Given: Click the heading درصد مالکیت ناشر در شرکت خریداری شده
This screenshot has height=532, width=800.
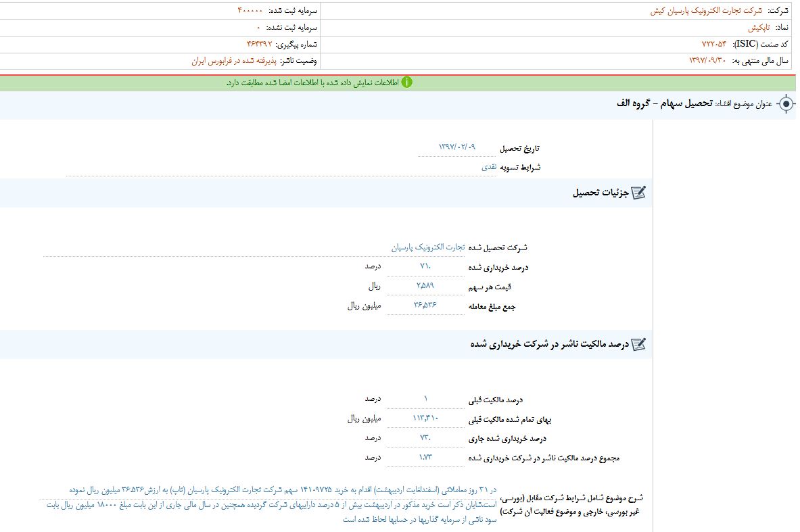Looking at the screenshot, I should point(550,345).
